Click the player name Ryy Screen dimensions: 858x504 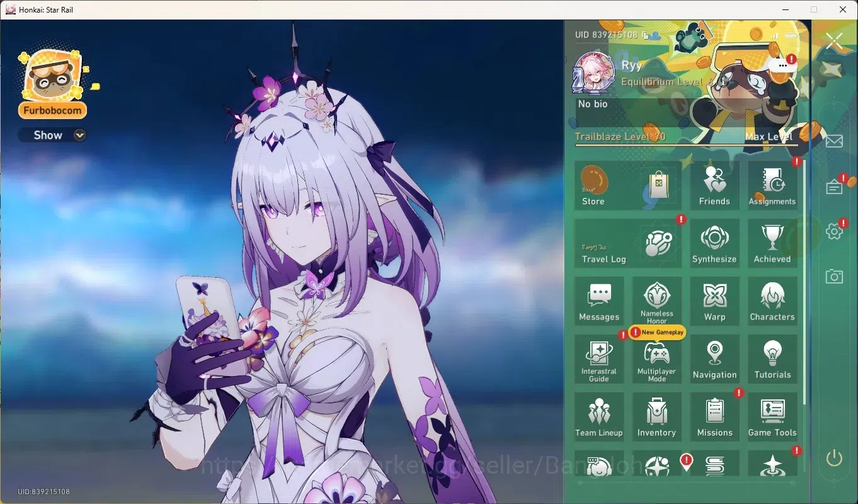[632, 66]
